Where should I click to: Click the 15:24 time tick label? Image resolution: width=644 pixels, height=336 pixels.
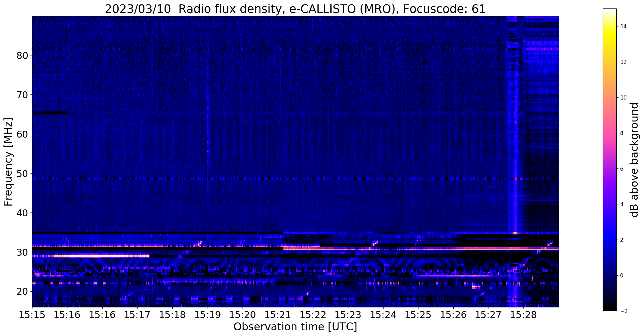point(383,315)
